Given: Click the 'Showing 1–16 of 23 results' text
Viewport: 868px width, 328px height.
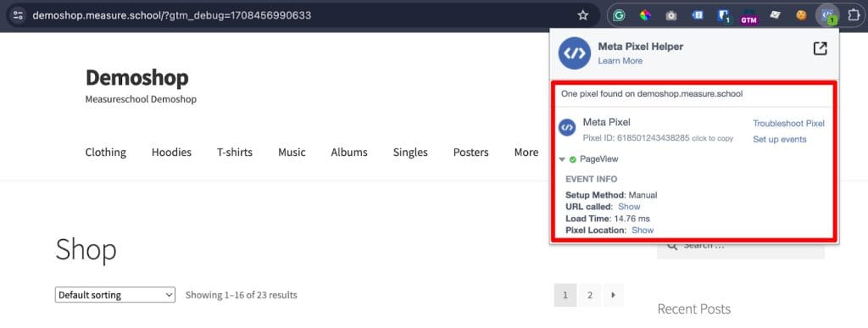Looking at the screenshot, I should point(242,295).
